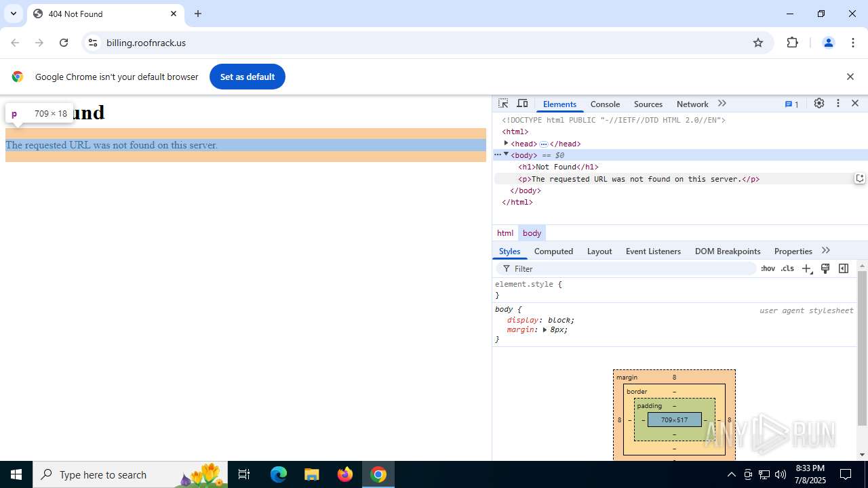868x488 pixels.
Task: Toggle the .cls classes panel
Action: tap(787, 269)
